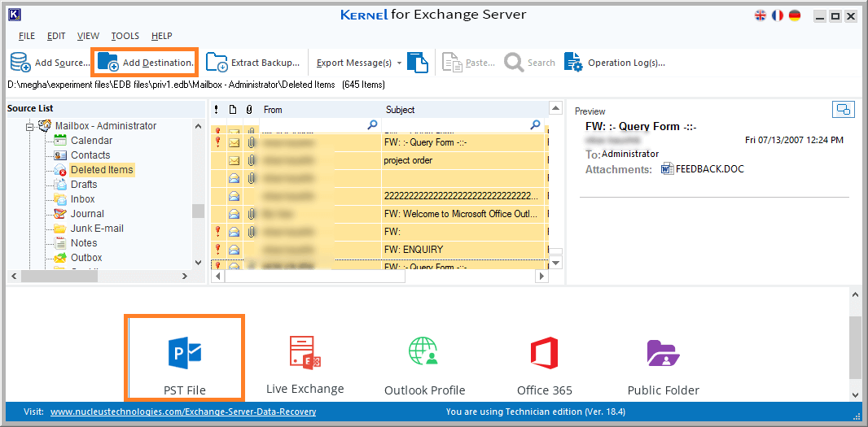Image resolution: width=868 pixels, height=427 pixels.
Task: Click the Kernel app icon in title bar
Action: click(15, 15)
